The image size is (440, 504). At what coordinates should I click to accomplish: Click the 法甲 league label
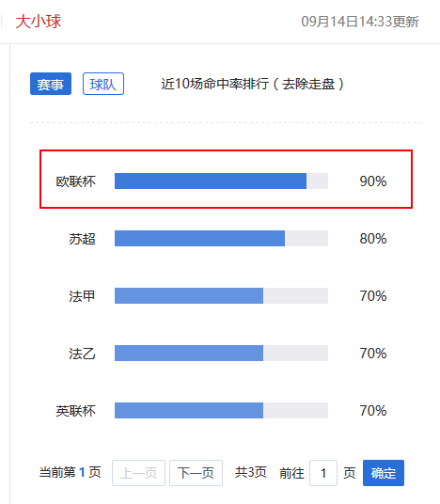[x=83, y=296]
